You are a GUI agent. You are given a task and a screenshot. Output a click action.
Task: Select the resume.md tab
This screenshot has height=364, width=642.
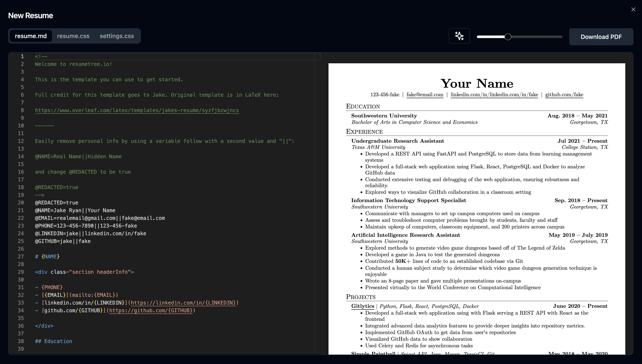(31, 36)
